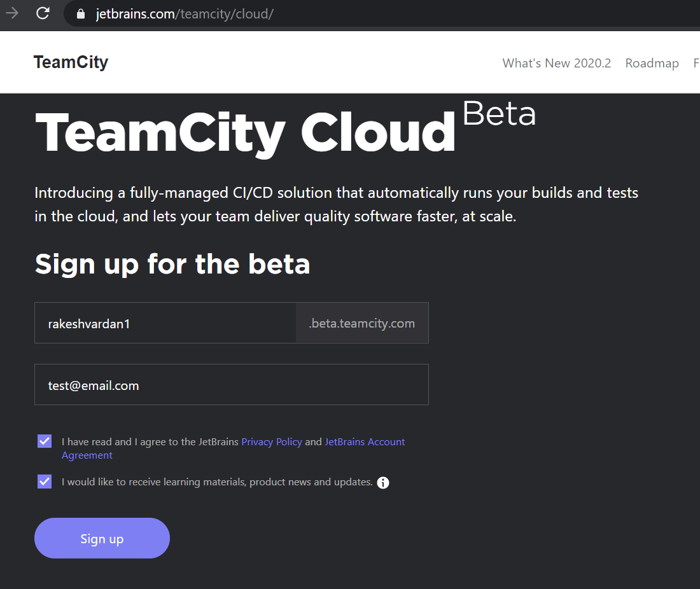
Task: Disable the learning materials and updates checkbox
Action: tap(45, 482)
